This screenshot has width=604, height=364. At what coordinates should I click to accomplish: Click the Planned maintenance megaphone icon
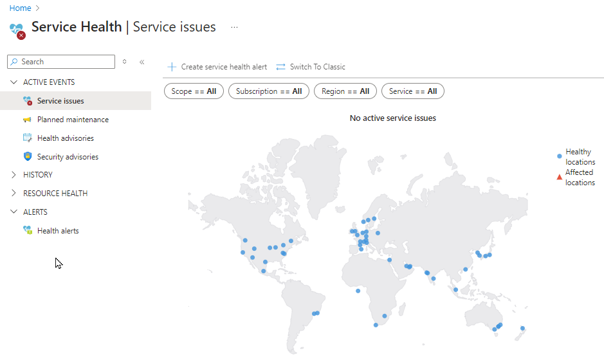coord(27,120)
